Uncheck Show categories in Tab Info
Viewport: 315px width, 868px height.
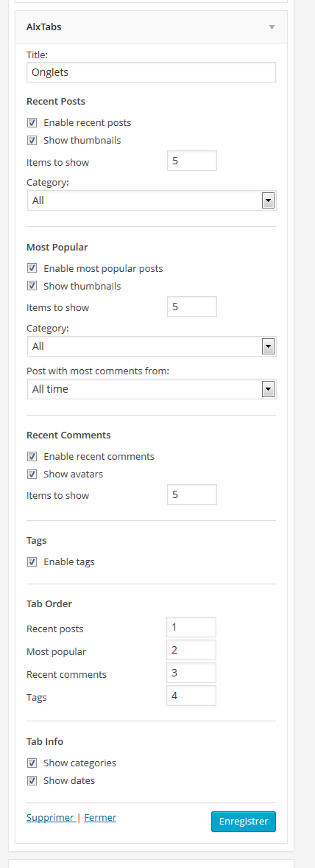click(x=32, y=763)
